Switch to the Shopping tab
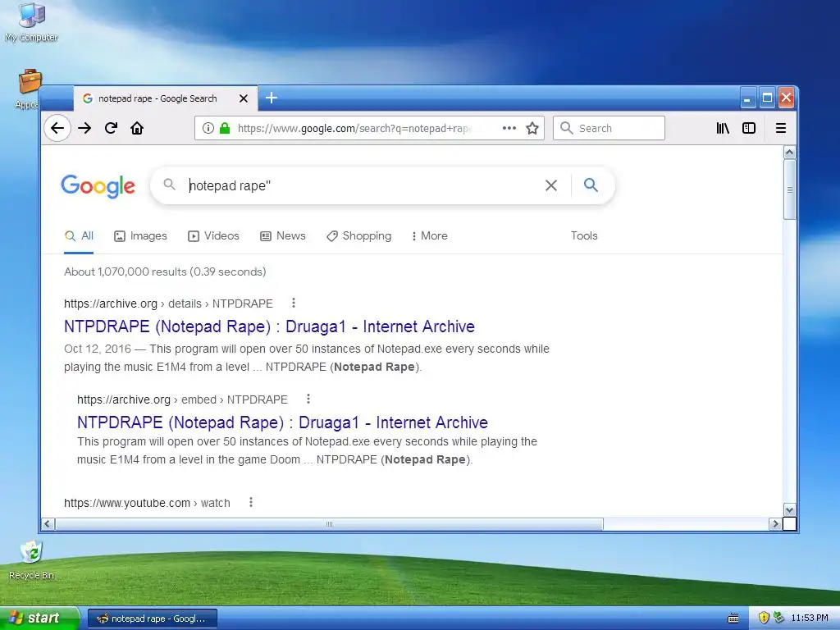840x630 pixels. [x=359, y=235]
